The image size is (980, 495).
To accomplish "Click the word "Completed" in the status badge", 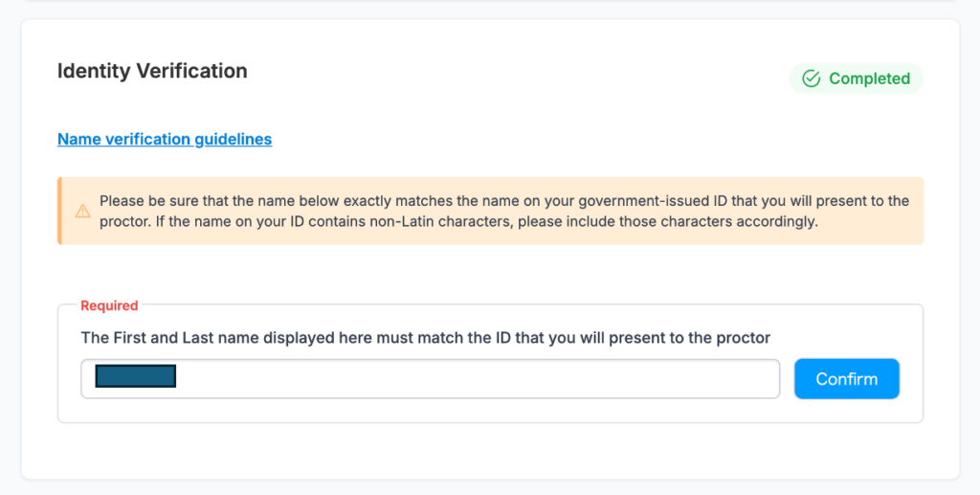I will pyautogui.click(x=869, y=79).
